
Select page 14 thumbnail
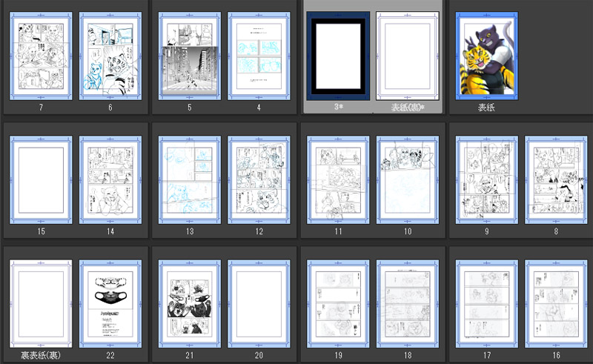(110, 180)
